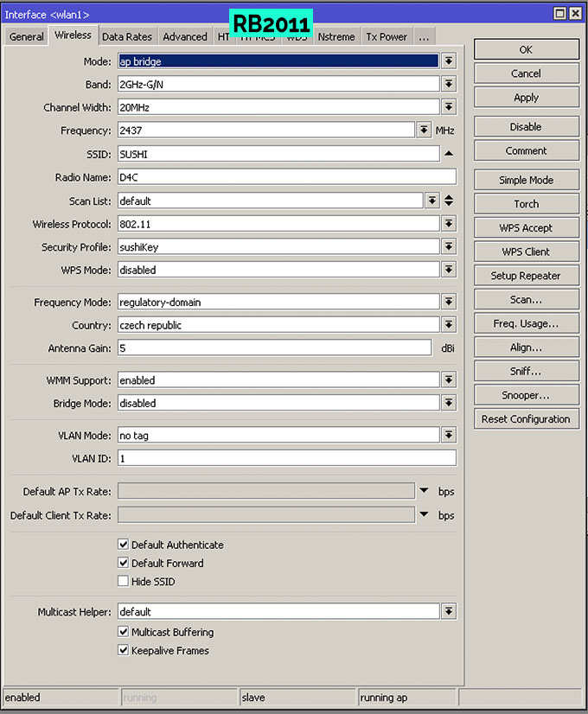Apply the wireless settings
Image resolution: width=588 pixels, height=714 pixels.
[x=526, y=97]
